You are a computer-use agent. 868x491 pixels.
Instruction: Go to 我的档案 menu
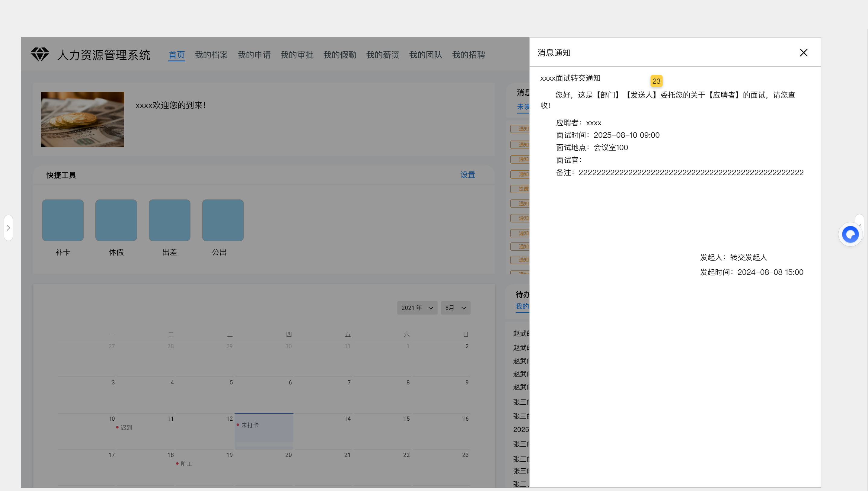pyautogui.click(x=211, y=55)
